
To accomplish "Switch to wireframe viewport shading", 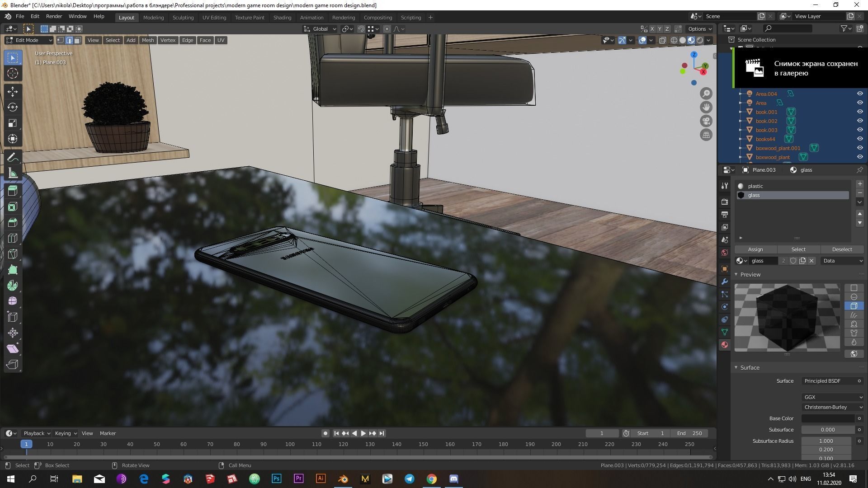I will coord(674,40).
